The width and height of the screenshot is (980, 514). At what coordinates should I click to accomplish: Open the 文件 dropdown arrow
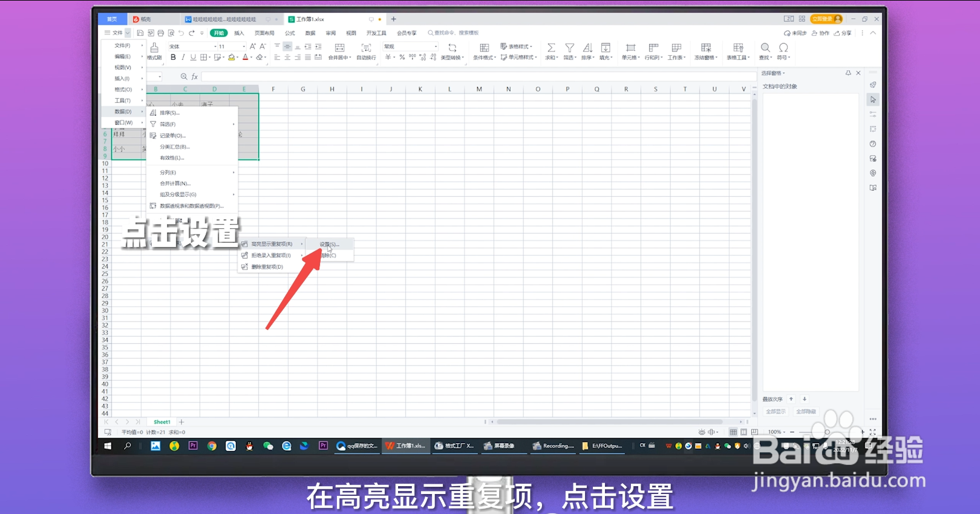tap(128, 33)
